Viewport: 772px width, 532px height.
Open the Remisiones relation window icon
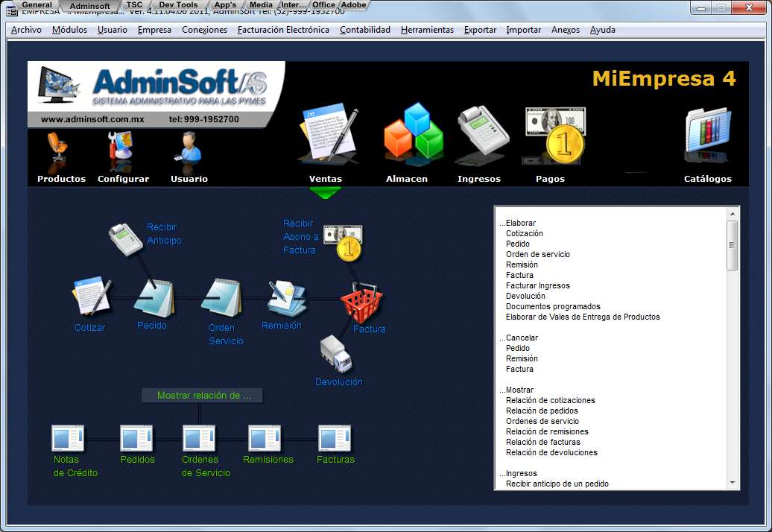265,438
